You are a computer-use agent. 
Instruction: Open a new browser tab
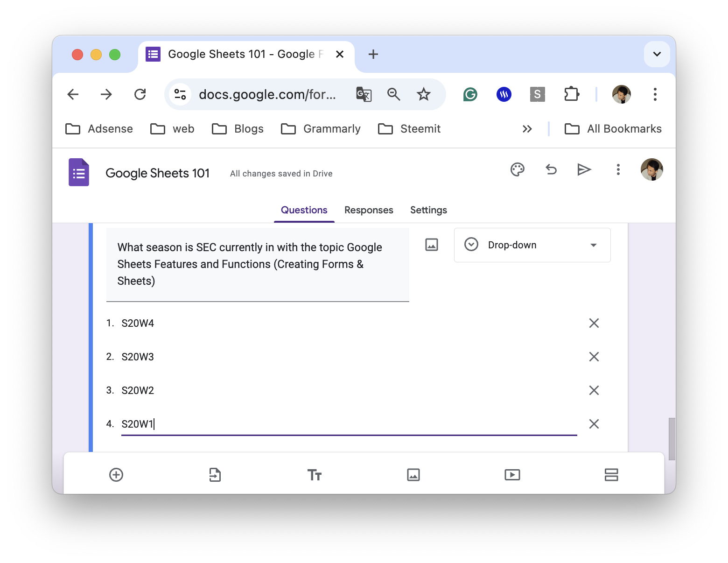coord(373,54)
